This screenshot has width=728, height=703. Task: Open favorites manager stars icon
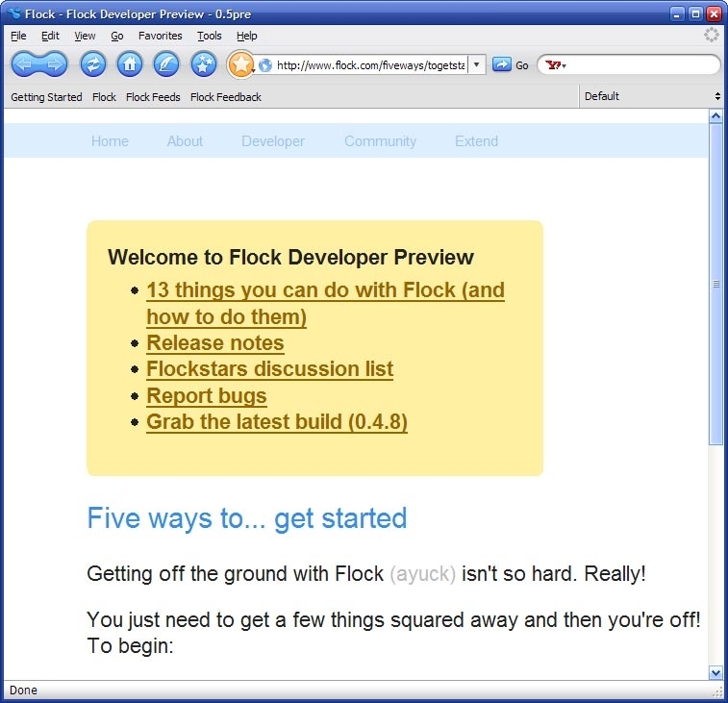point(203,64)
